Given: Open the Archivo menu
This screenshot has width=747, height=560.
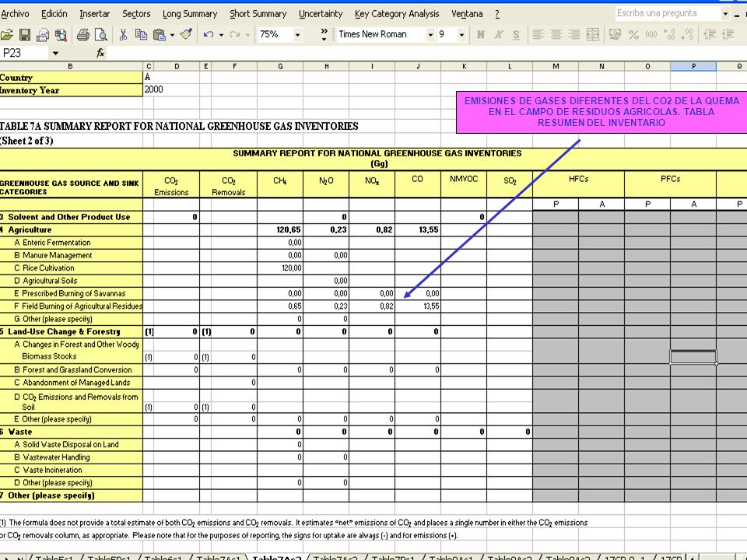Looking at the screenshot, I should point(15,14).
